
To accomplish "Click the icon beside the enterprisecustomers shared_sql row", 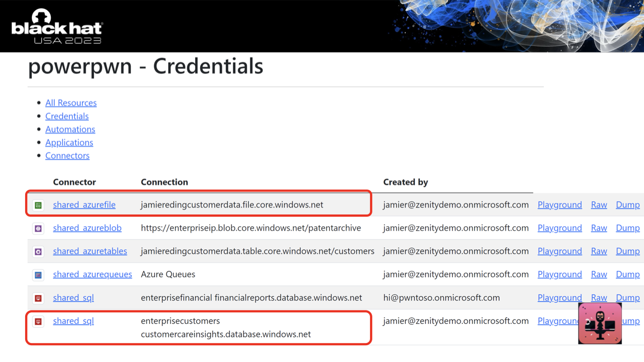I will pos(38,321).
